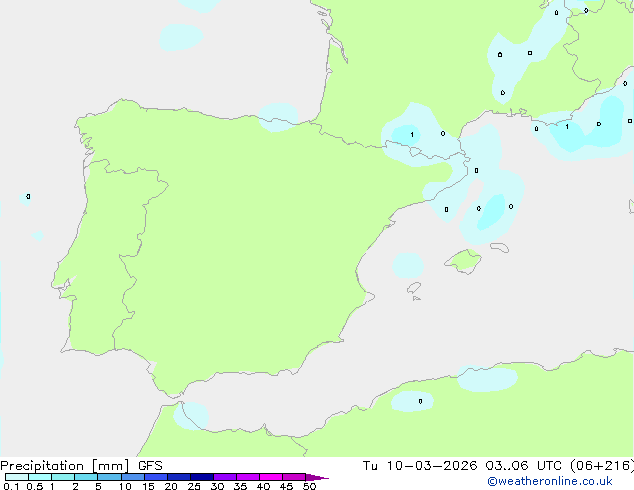Click the 0.5–1 mm legend color segment
Image resolution: width=634 pixels, height=490 pixels.
click(x=40, y=477)
